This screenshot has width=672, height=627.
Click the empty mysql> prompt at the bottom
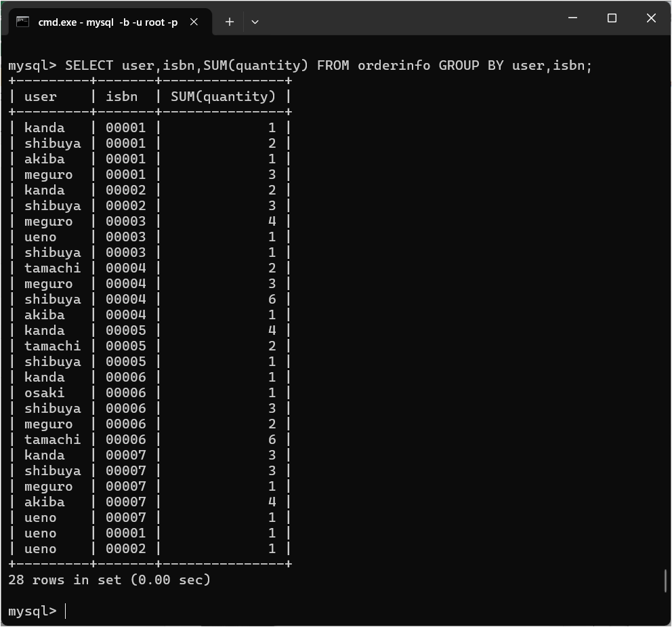tap(66, 611)
